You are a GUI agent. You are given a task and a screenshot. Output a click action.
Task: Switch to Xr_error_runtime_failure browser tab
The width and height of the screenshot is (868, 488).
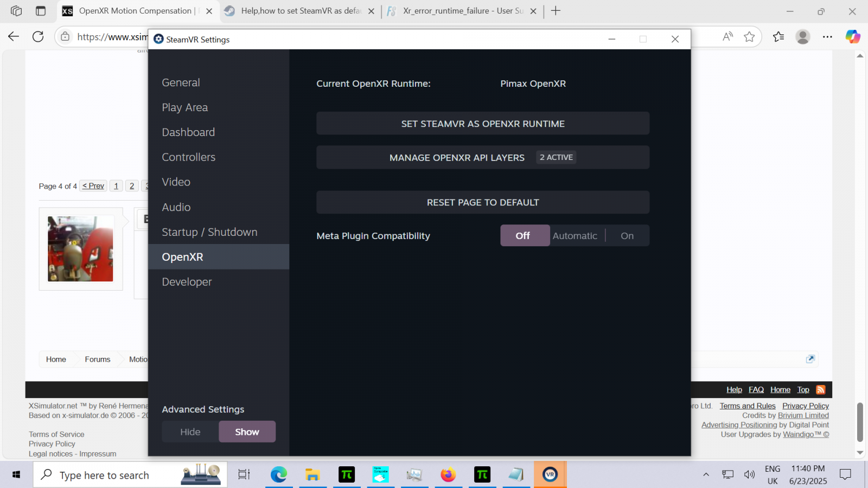click(x=463, y=11)
